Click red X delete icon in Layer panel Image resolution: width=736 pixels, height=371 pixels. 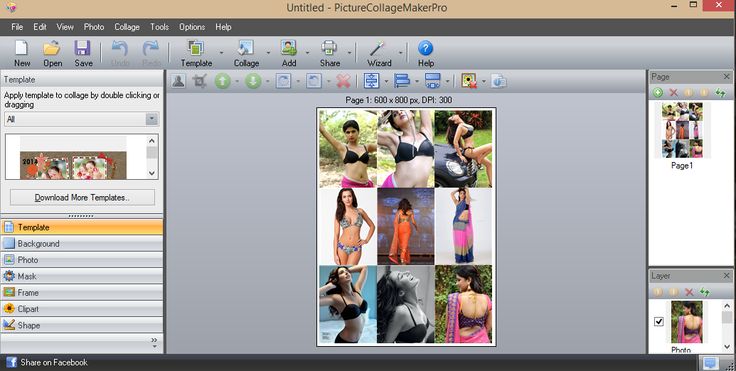coord(689,292)
